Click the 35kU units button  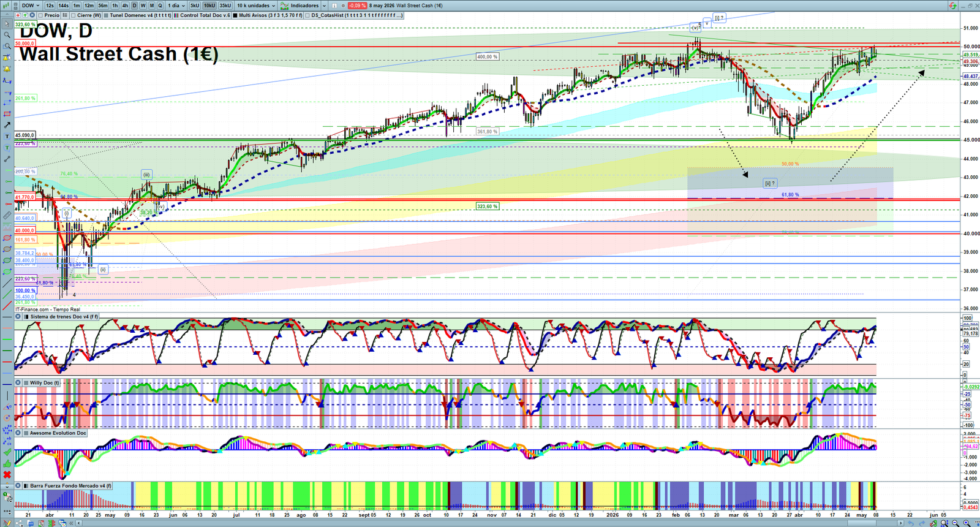pos(225,6)
